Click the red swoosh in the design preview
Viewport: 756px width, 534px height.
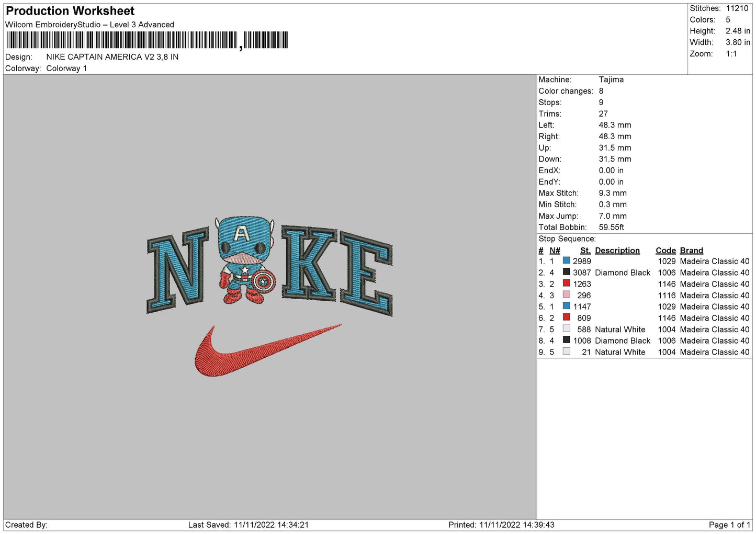(268, 349)
